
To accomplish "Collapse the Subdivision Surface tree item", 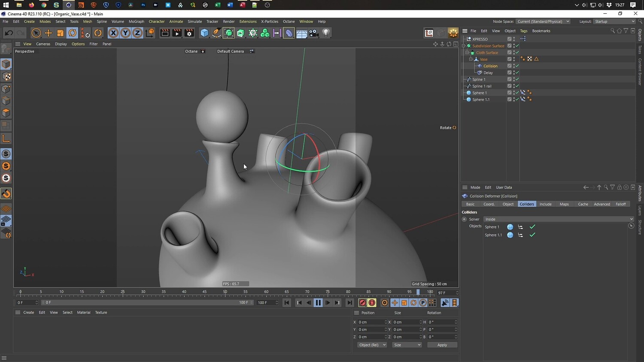I will (x=464, y=46).
